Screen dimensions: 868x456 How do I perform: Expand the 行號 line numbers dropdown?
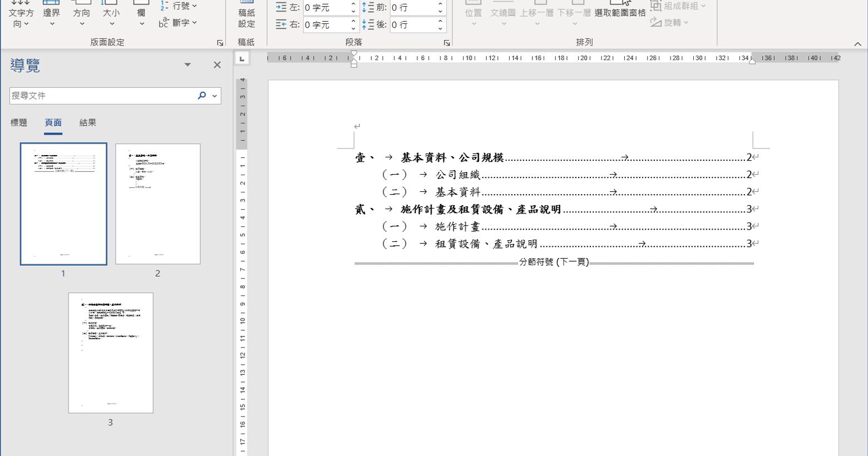coord(179,6)
